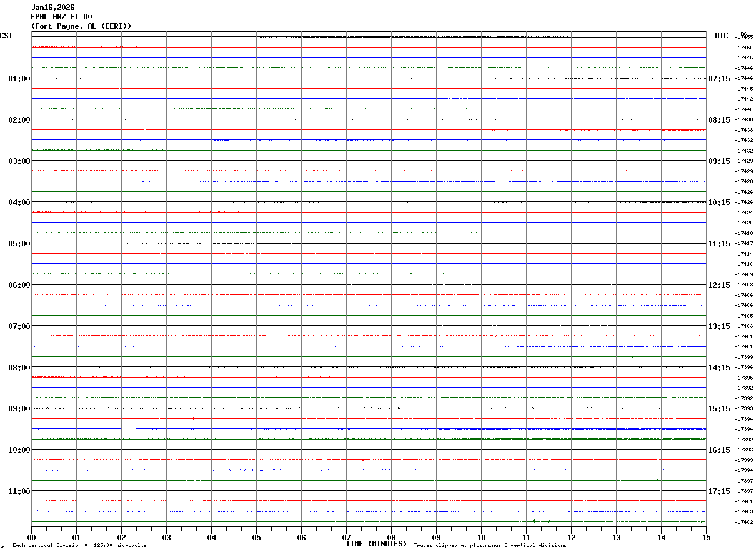Select the station code FPAL HNZ ET 00

tap(61, 17)
